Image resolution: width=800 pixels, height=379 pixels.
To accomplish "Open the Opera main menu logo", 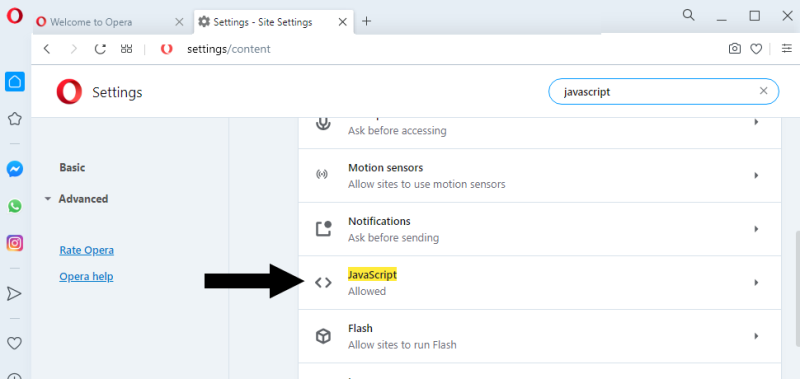I will click(14, 16).
